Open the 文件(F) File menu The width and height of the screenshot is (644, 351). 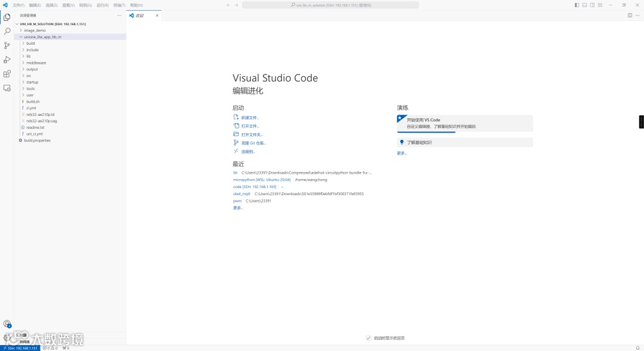coord(18,5)
